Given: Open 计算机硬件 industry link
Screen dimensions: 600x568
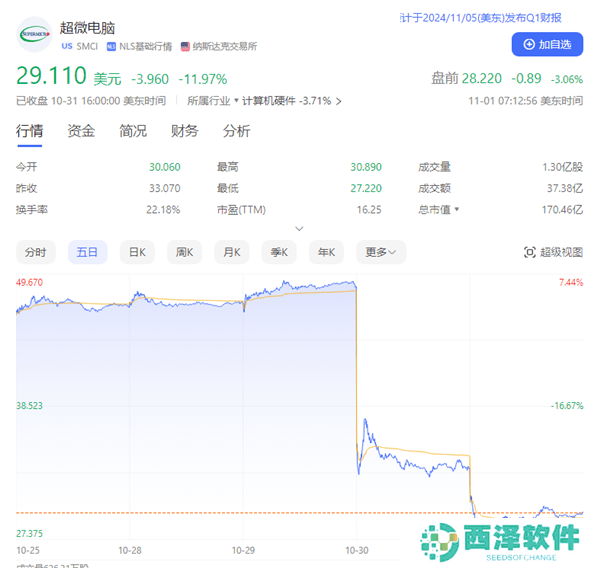Looking at the screenshot, I should pos(269,101).
